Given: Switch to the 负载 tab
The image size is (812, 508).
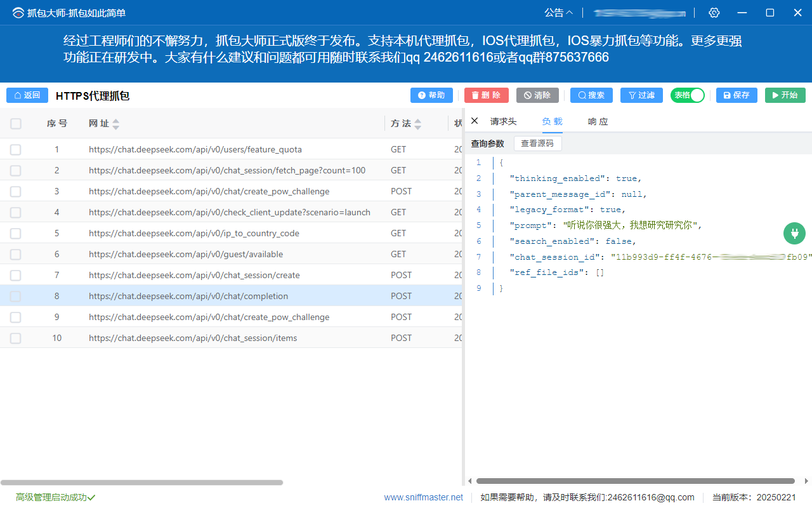Looking at the screenshot, I should click(x=552, y=121).
